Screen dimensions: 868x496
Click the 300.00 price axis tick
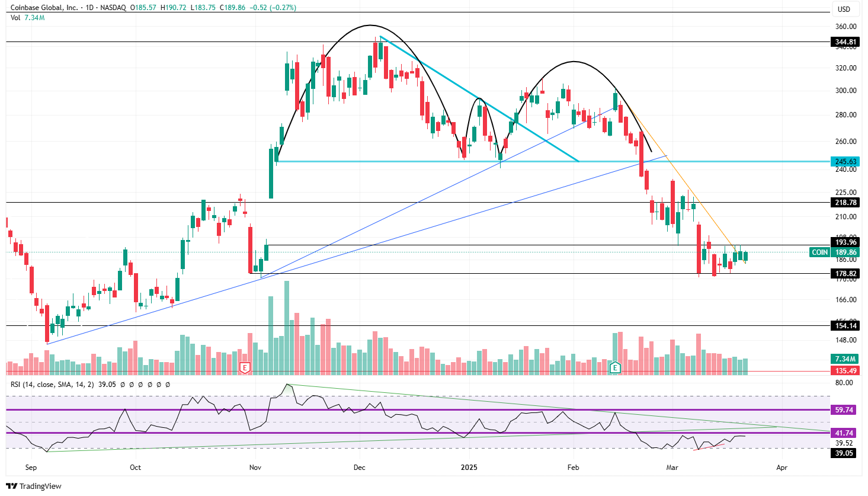pos(845,91)
